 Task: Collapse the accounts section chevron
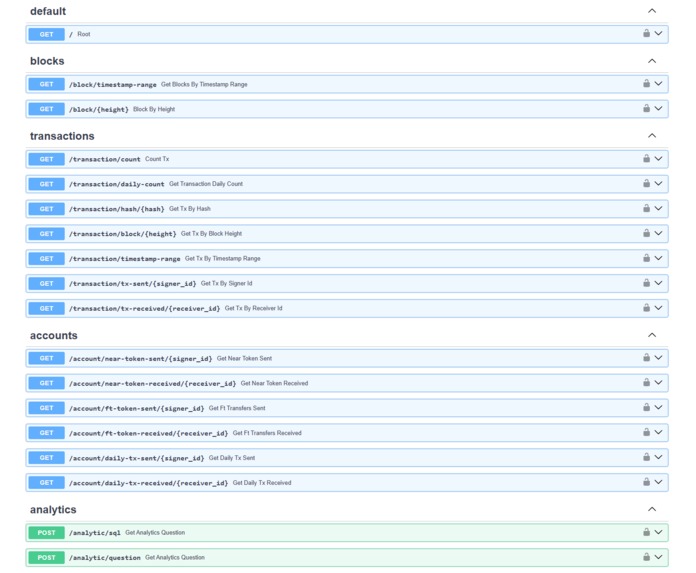tap(652, 335)
